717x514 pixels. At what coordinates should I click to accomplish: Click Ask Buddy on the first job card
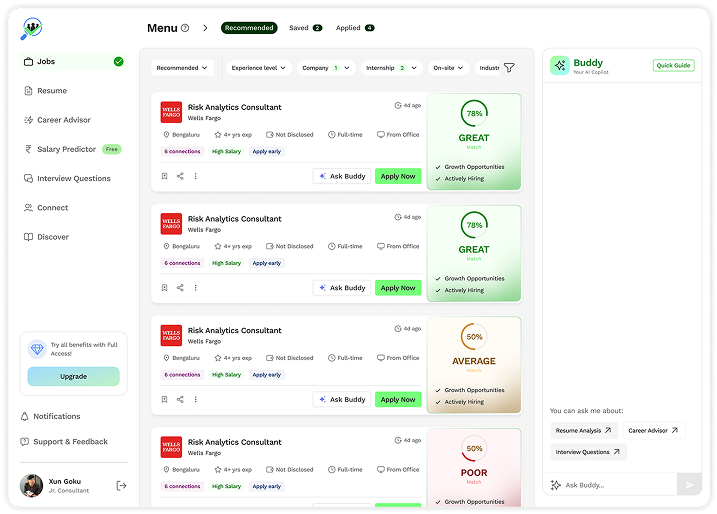[342, 176]
